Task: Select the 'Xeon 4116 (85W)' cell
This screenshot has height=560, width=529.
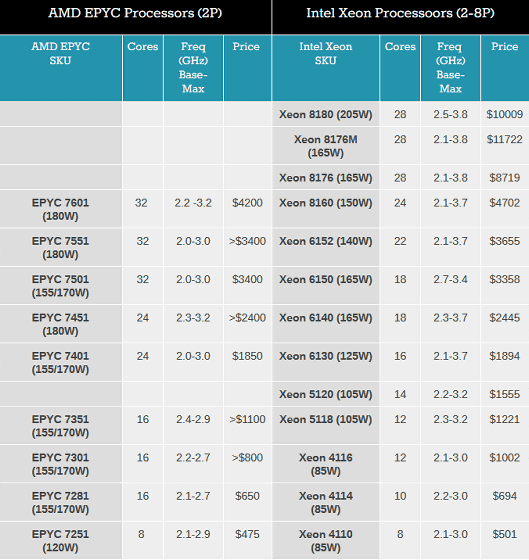Action: click(x=326, y=464)
